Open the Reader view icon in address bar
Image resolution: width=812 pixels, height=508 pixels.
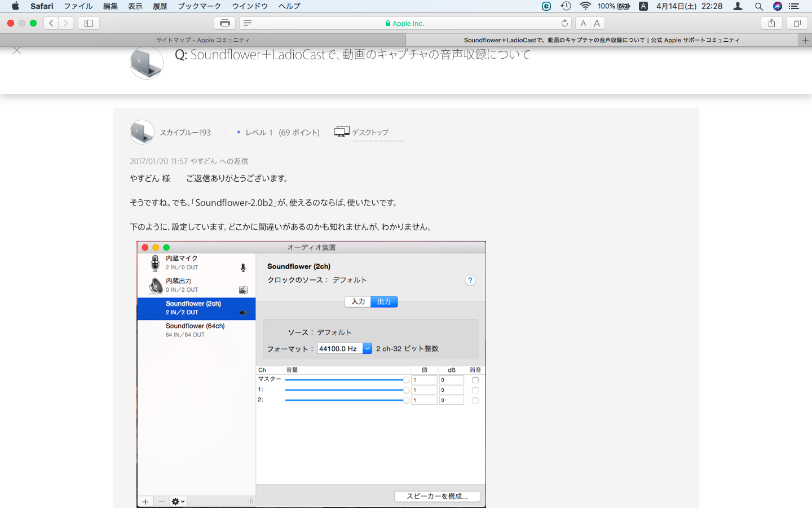248,23
